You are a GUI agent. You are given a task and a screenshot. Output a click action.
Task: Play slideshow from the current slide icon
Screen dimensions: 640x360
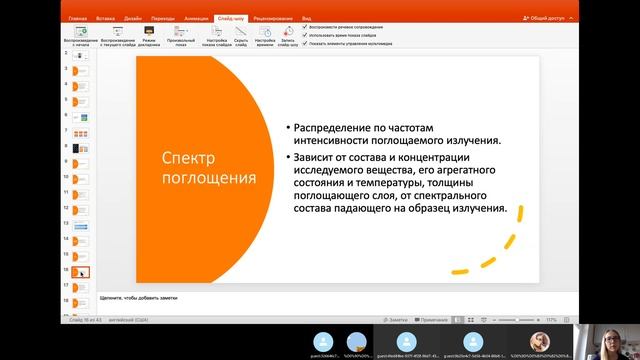click(118, 32)
